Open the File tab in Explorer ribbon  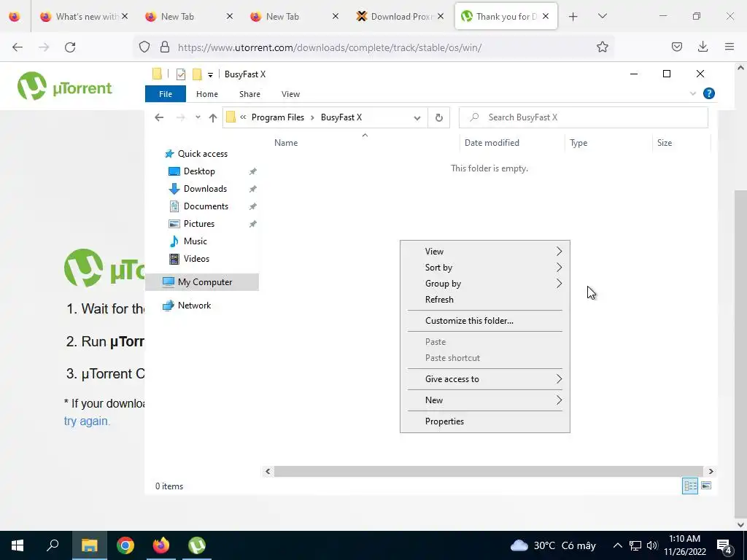click(166, 94)
